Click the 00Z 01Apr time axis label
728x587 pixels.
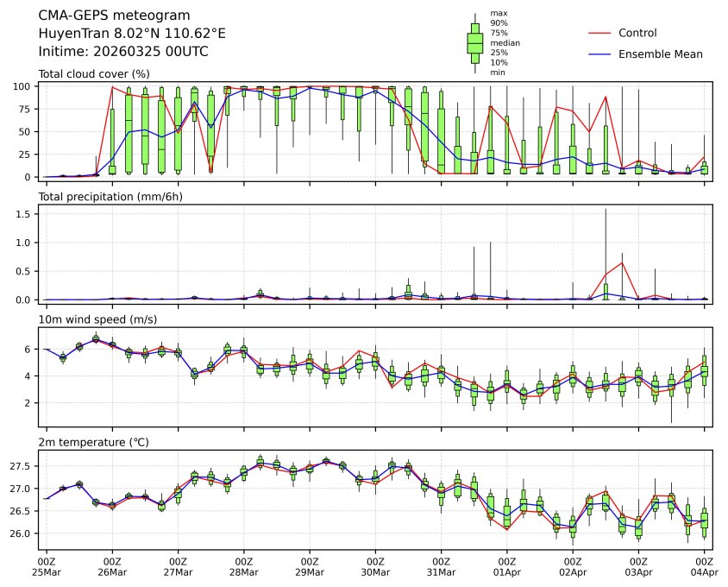506,566
